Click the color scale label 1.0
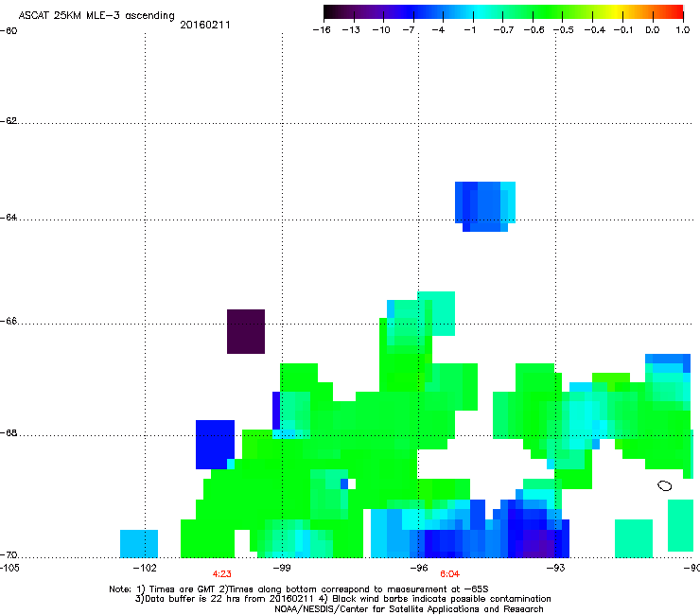 [x=683, y=30]
